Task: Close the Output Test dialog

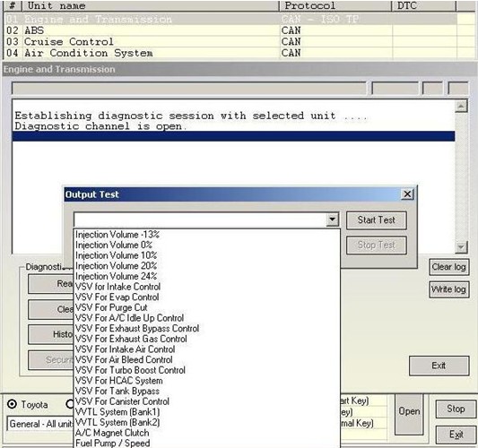Action: click(407, 194)
